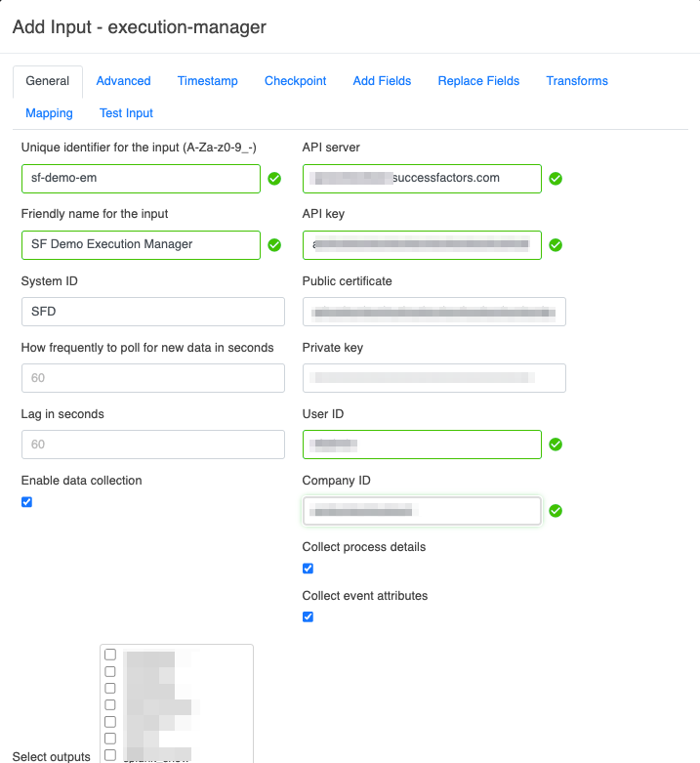Click the System ID input field

click(x=152, y=312)
